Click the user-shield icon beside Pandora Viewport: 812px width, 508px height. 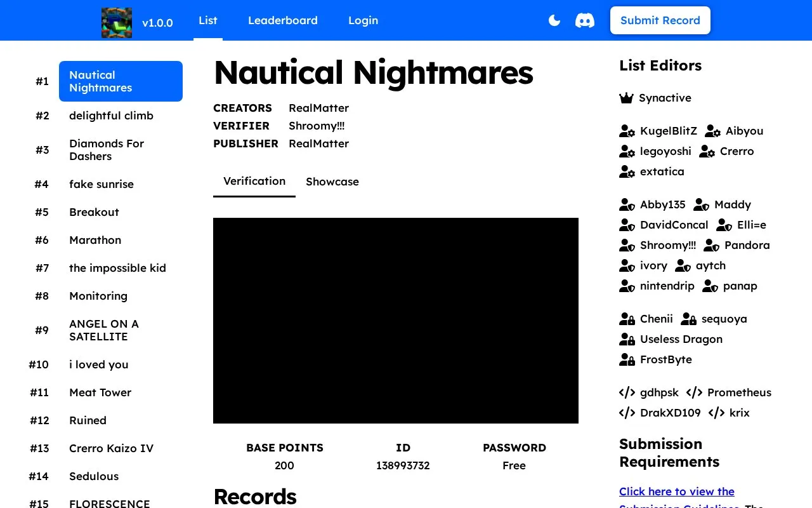coord(712,245)
